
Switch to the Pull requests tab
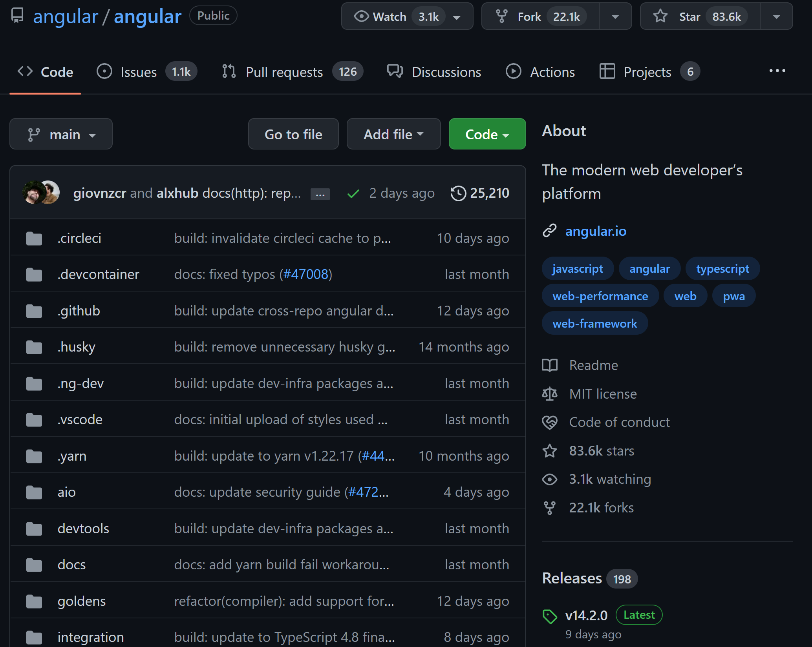(x=283, y=72)
